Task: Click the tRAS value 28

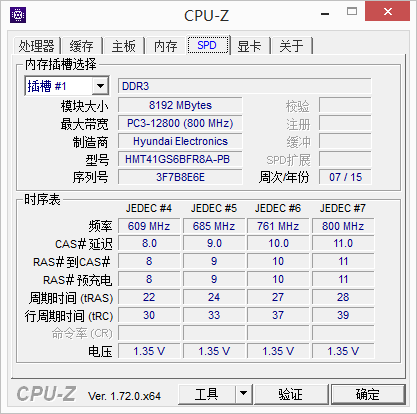Action: (x=343, y=297)
